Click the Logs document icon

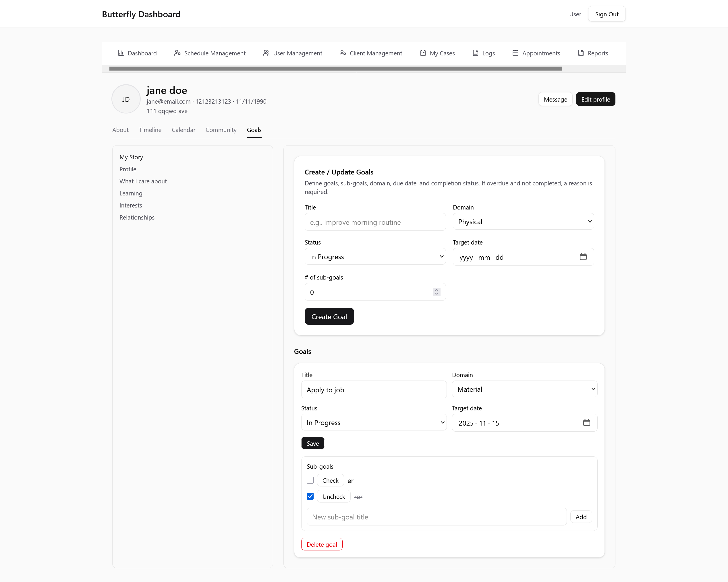pos(476,53)
